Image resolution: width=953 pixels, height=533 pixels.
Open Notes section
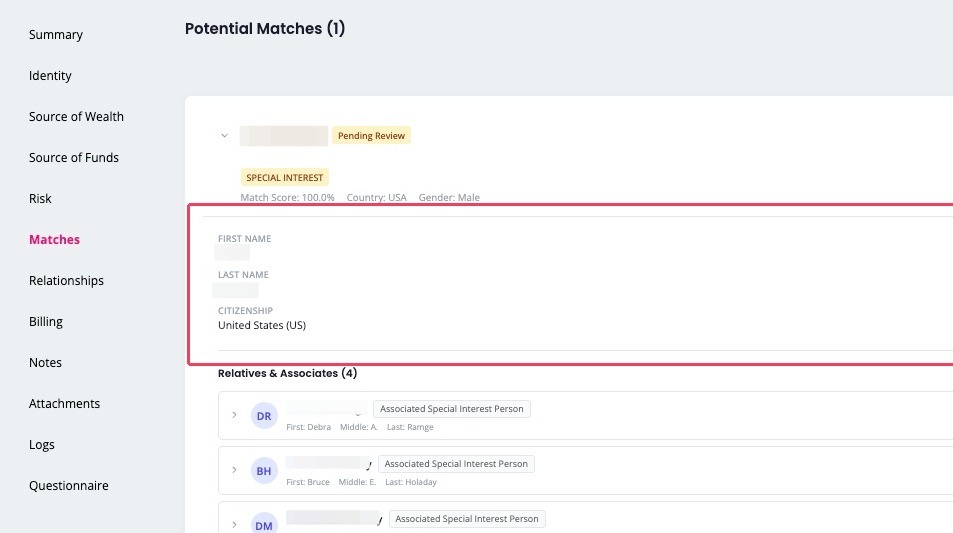click(x=45, y=363)
